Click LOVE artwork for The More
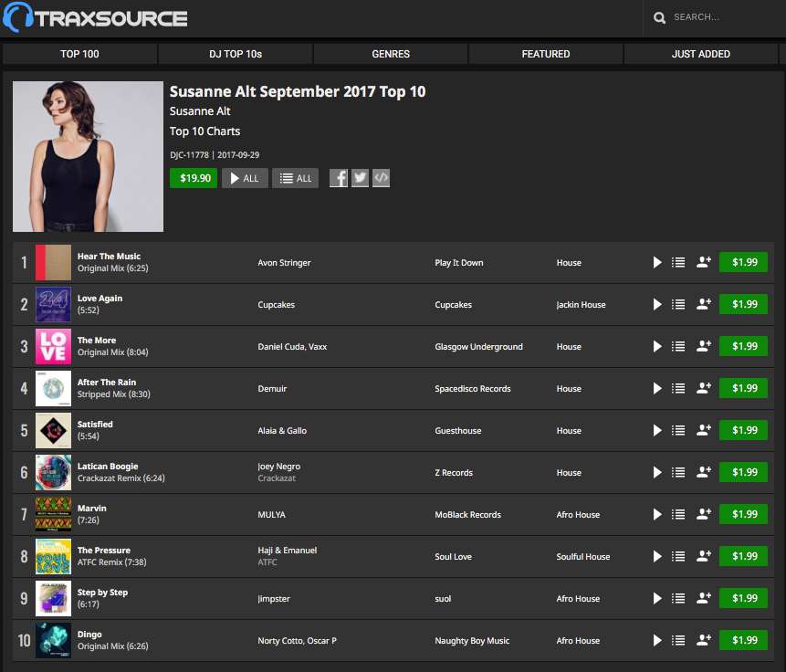 (53, 347)
